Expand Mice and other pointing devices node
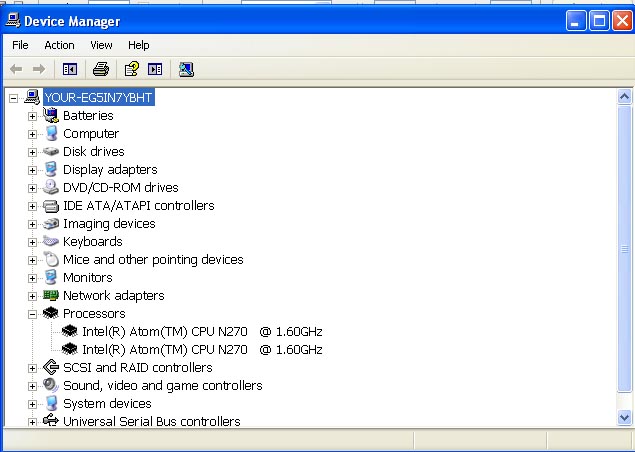The width and height of the screenshot is (635, 452). coord(32,260)
